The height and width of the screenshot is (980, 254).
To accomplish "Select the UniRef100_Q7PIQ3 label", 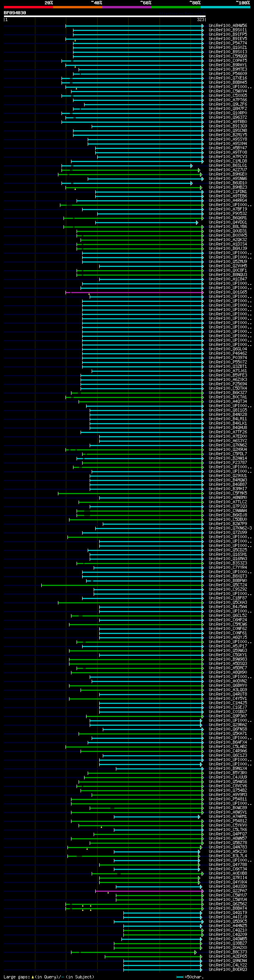I will [x=228, y=506].
